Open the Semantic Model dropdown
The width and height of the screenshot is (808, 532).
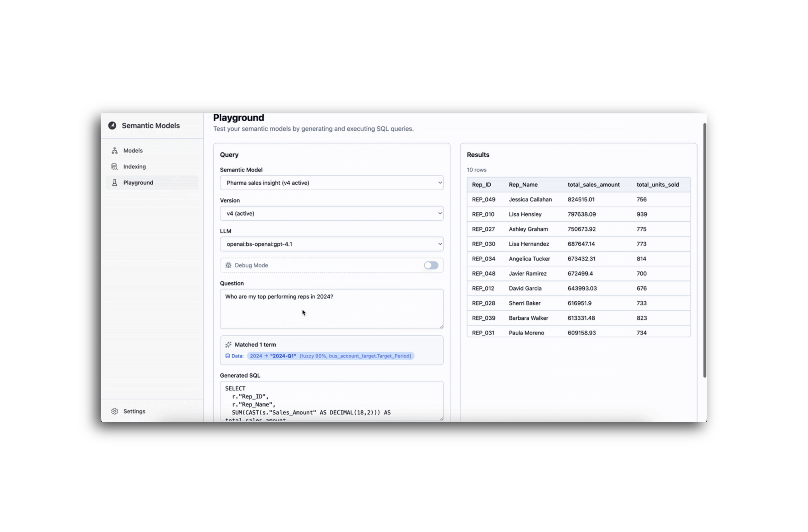coord(331,183)
